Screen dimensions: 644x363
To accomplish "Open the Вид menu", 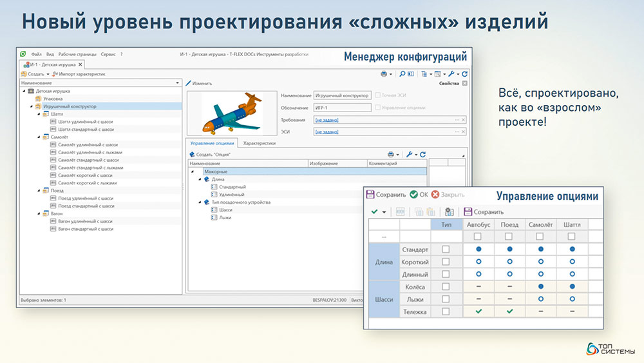I will click(50, 54).
